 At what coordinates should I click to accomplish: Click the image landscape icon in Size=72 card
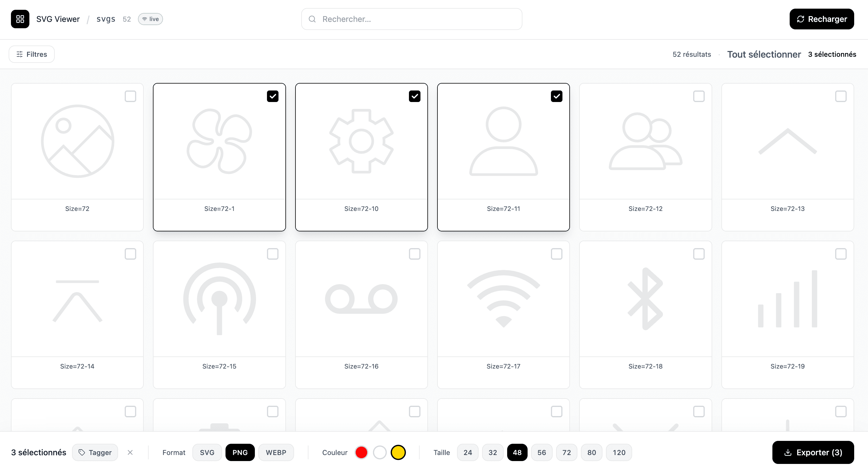click(77, 141)
